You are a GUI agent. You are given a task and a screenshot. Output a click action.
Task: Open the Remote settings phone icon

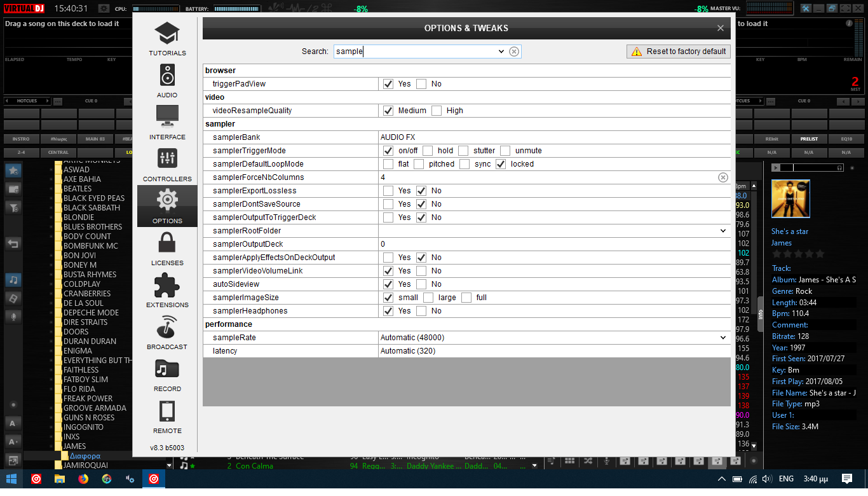167,411
